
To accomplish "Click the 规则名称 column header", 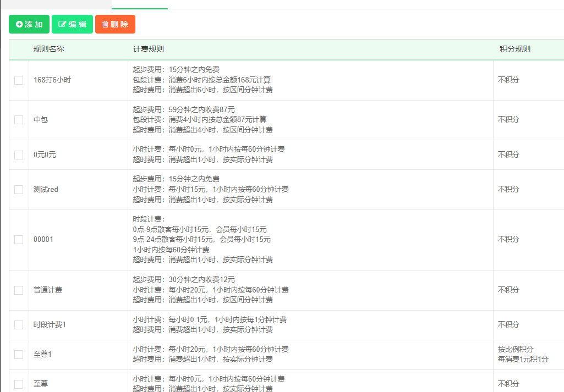I will pos(48,49).
